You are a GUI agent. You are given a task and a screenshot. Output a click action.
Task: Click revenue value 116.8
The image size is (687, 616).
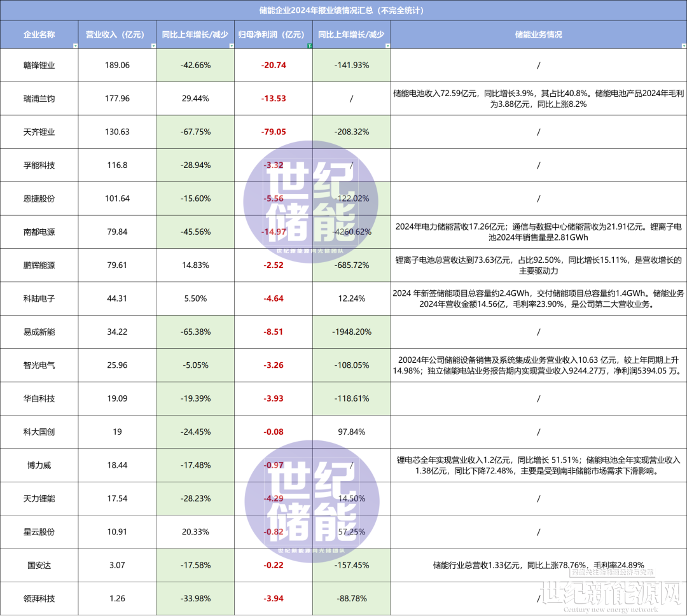click(117, 165)
